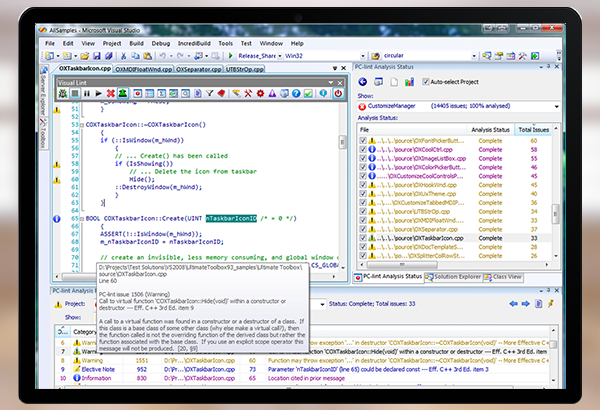Open Visual Lint help with blue question icon
Screen dimensions: 600x410
296,93
